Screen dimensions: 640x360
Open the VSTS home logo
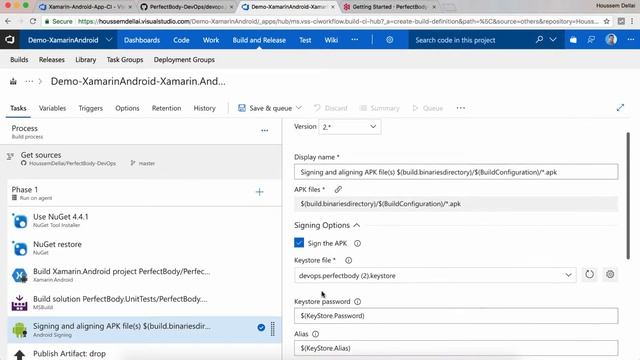coord(10,40)
